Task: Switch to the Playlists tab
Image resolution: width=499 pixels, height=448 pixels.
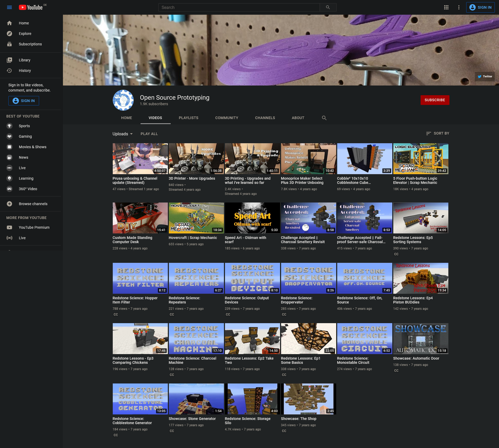Action: [x=189, y=118]
